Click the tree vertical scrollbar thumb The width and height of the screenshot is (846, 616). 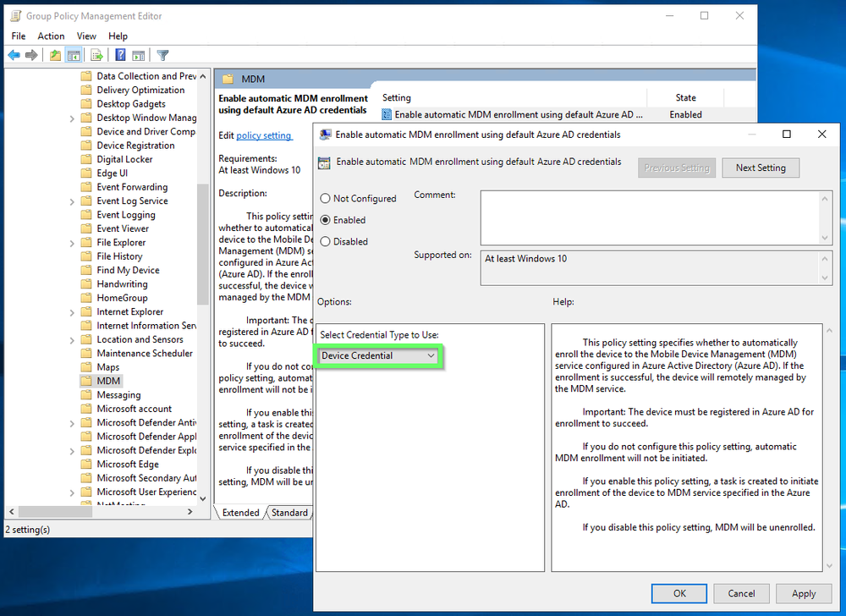(202, 244)
